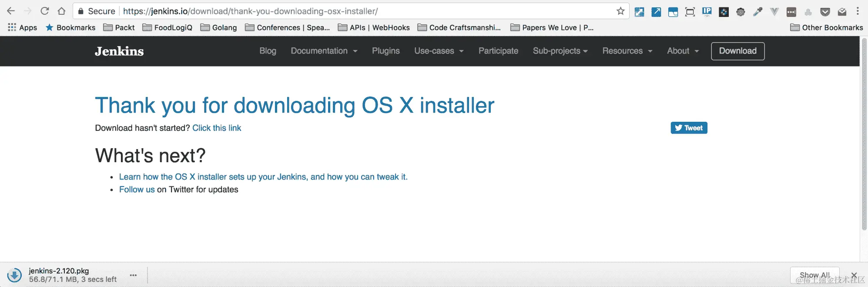Image resolution: width=868 pixels, height=287 pixels.
Task: Expand the Documentation dropdown menu
Action: (x=324, y=51)
